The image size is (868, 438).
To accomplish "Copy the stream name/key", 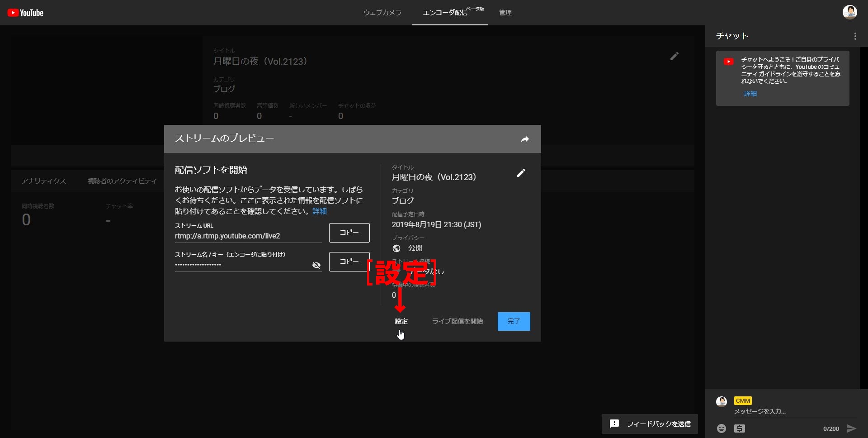I will click(349, 262).
